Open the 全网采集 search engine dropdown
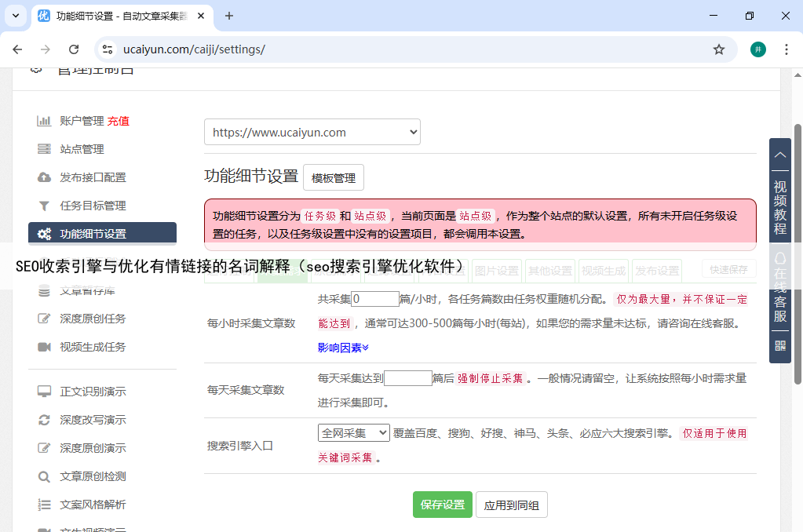The width and height of the screenshot is (803, 532). tap(353, 433)
